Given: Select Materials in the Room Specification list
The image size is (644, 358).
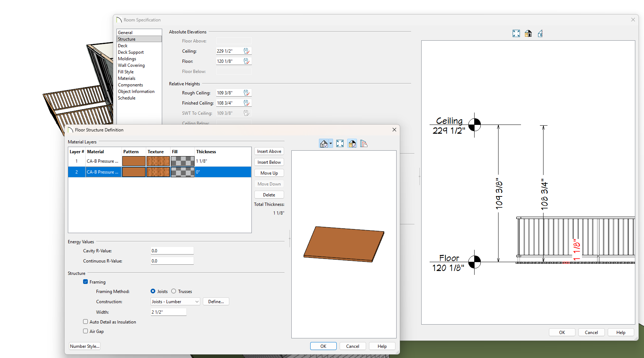Looking at the screenshot, I should click(127, 78).
